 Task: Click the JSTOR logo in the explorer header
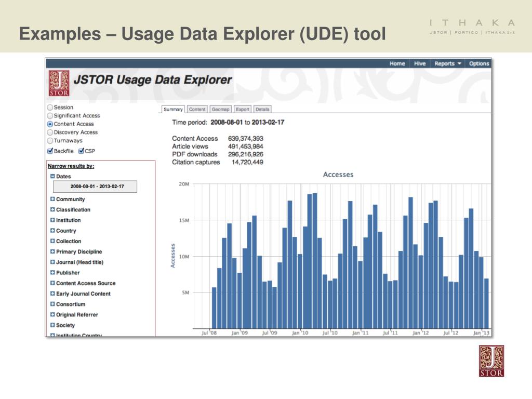click(x=59, y=83)
